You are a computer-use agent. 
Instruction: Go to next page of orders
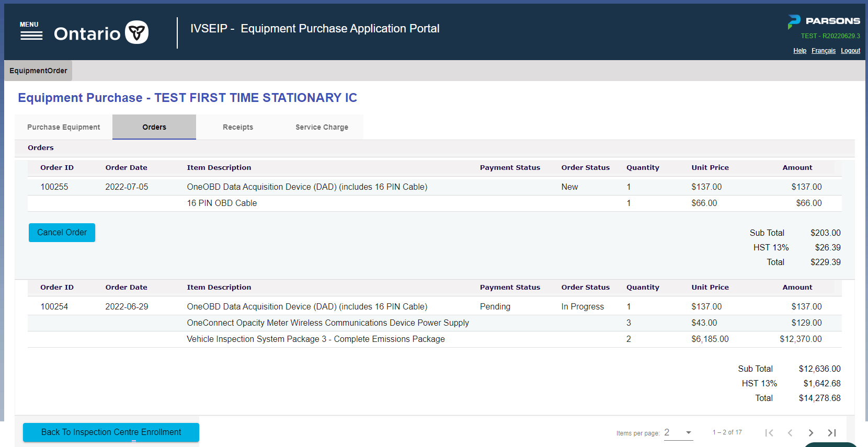811,433
